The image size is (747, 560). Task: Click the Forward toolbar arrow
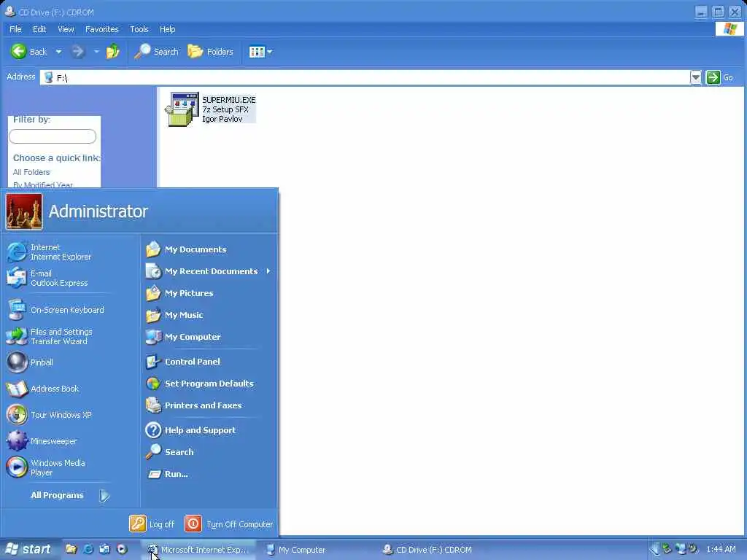click(78, 52)
